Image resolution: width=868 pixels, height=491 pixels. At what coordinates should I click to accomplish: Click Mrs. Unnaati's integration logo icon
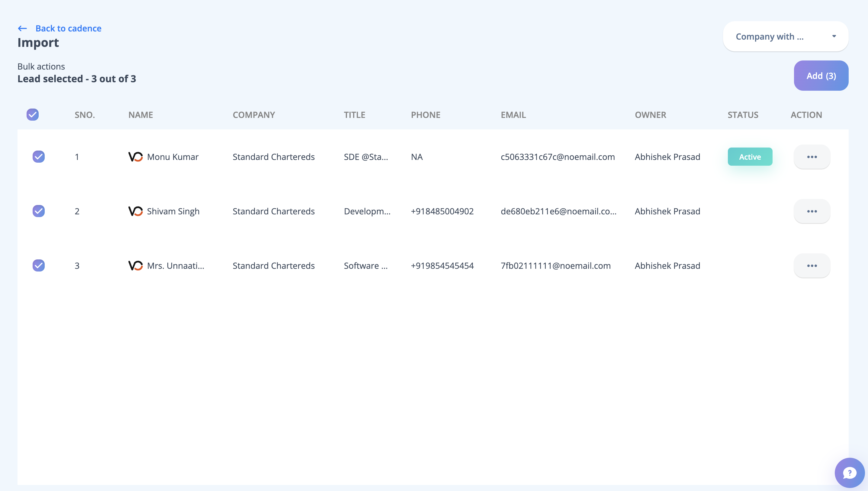pos(136,266)
